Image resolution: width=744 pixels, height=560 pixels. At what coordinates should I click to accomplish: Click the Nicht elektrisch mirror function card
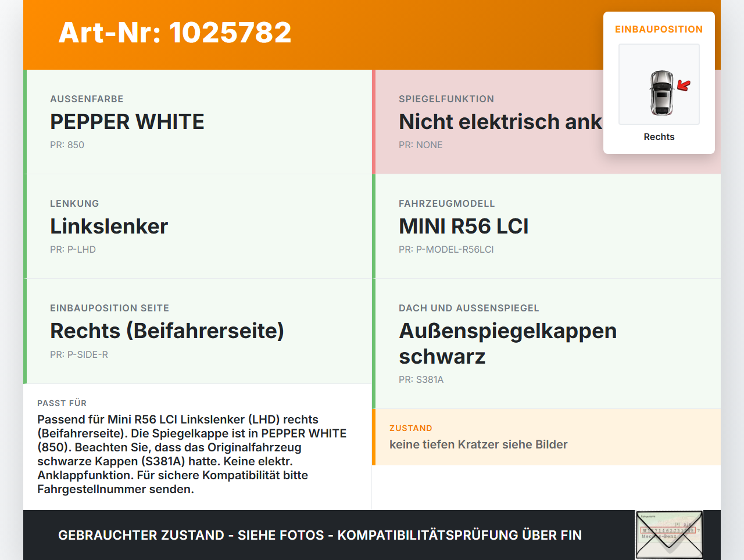coord(546,122)
